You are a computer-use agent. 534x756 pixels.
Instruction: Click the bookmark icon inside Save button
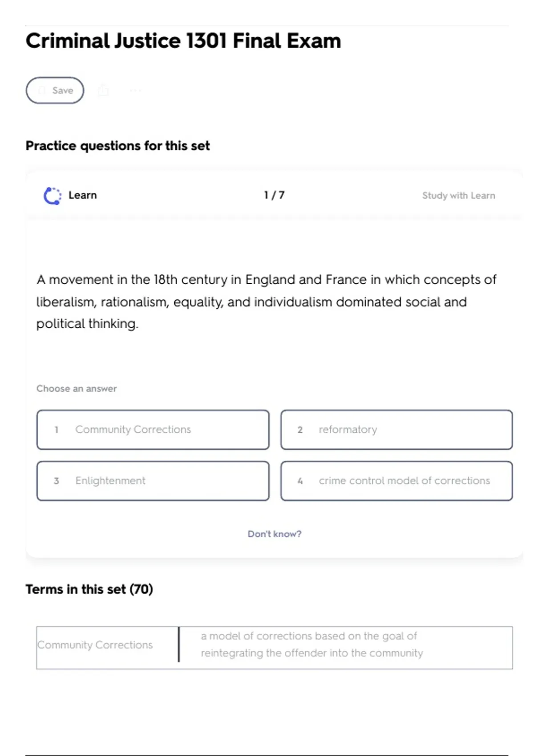coord(41,90)
